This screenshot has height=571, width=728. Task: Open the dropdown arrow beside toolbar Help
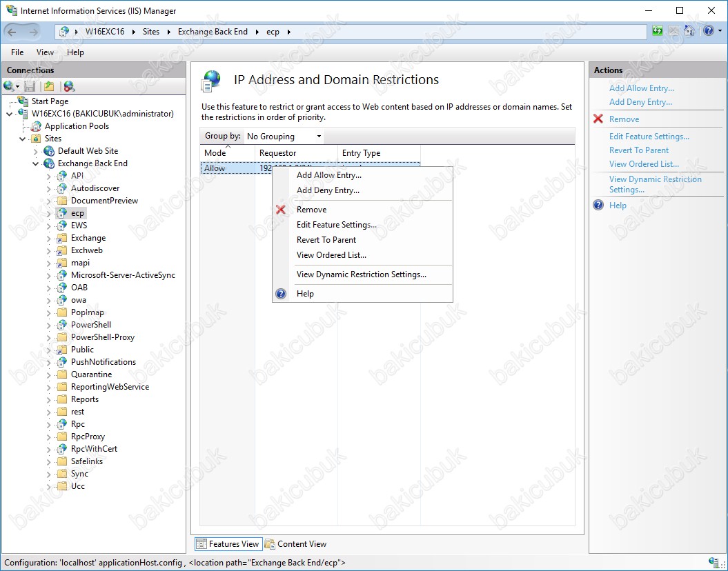720,31
